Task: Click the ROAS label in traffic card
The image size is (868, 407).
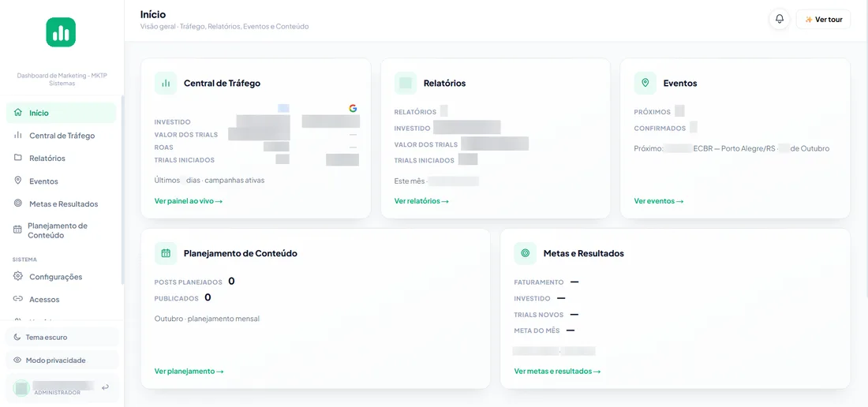Action: (x=164, y=147)
